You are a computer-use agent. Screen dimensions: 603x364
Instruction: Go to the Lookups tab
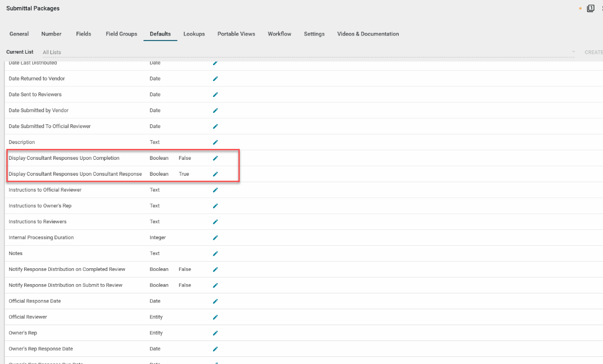click(x=194, y=34)
